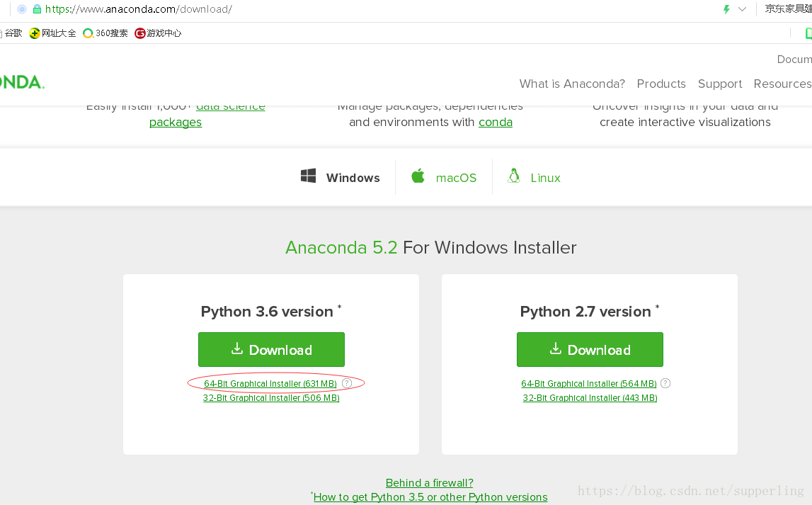812x505 pixels.
Task: Select the Windows tab
Action: click(341, 177)
